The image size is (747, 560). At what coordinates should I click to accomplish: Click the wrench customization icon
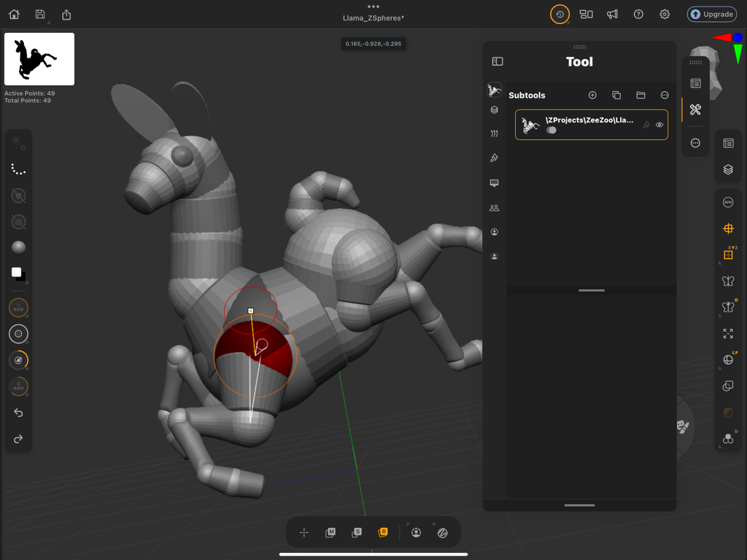[695, 110]
